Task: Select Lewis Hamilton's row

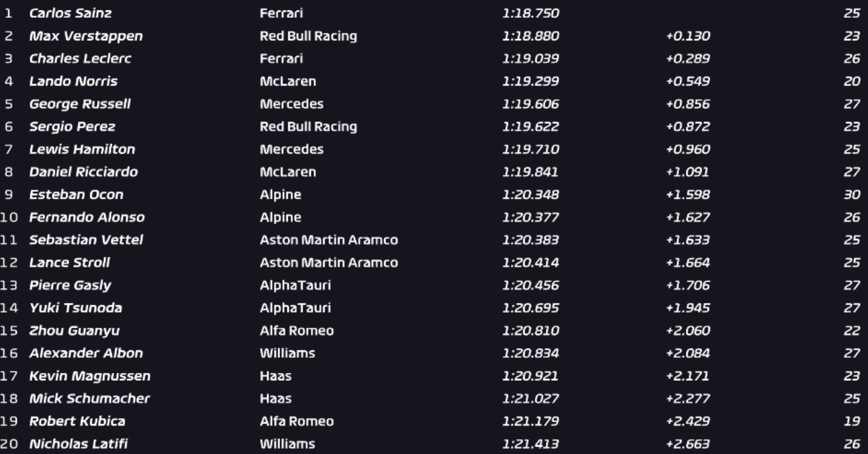Action: [x=434, y=149]
